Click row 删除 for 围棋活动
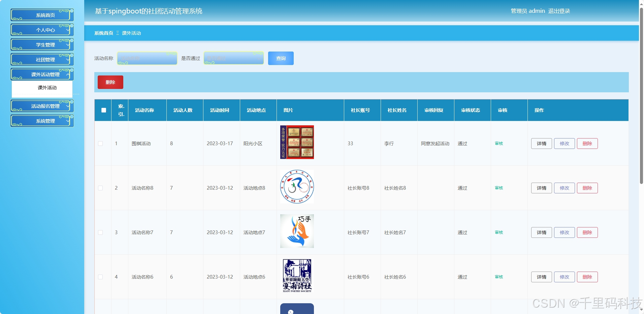The width and height of the screenshot is (644, 314). pyautogui.click(x=587, y=144)
